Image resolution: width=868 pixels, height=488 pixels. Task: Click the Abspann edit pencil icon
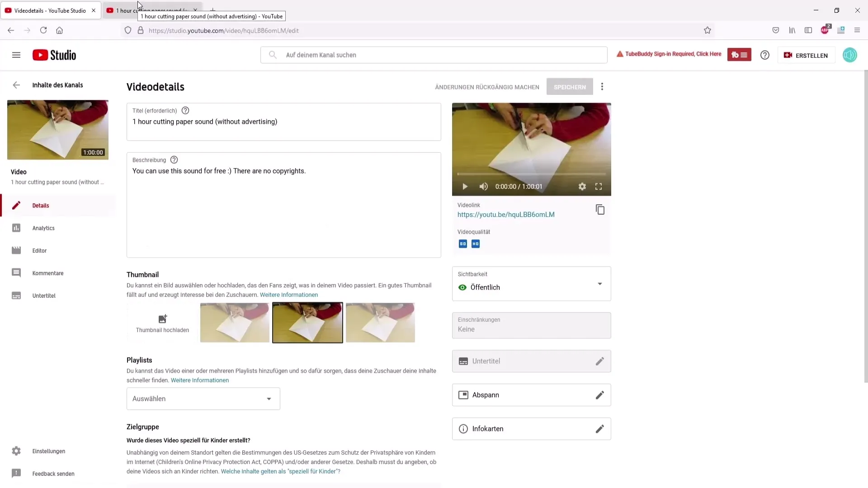600,394
